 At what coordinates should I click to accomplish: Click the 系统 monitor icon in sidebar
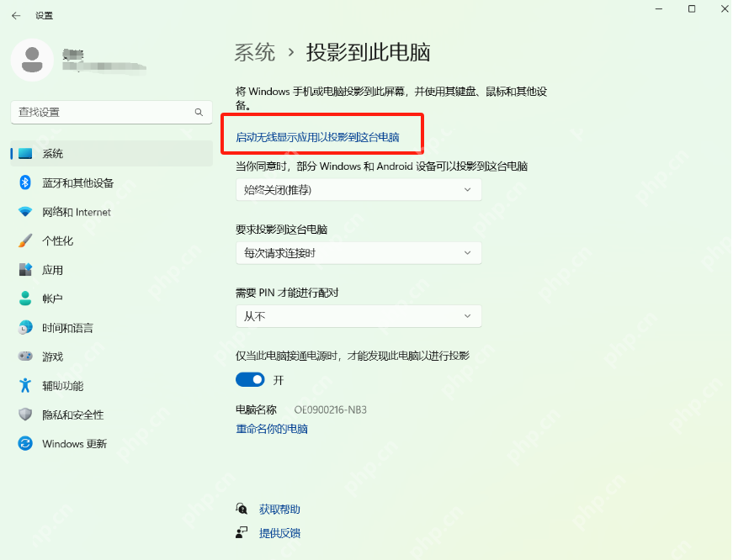pos(25,153)
